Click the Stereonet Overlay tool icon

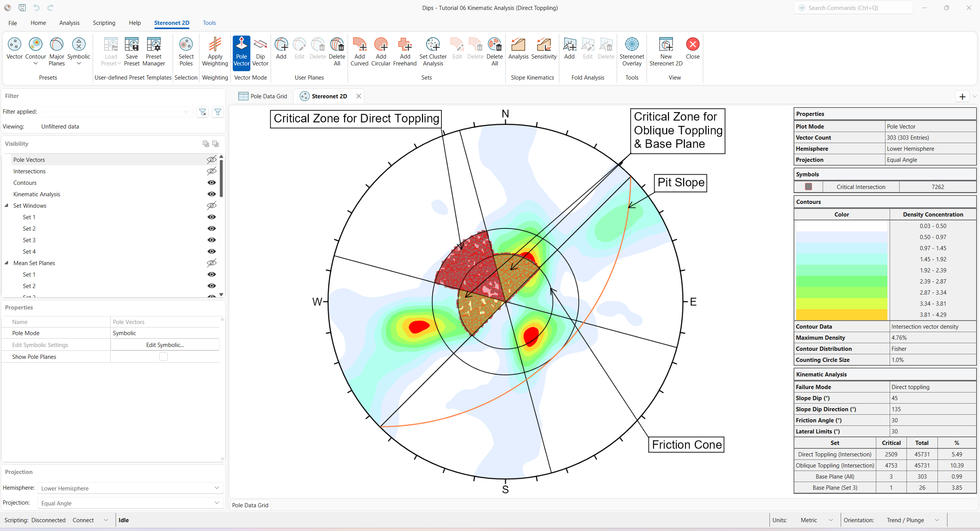(x=632, y=45)
